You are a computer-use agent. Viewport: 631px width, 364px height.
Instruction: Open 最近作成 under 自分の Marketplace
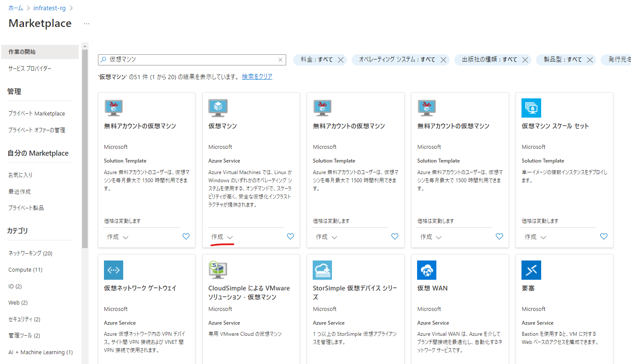tap(20, 192)
